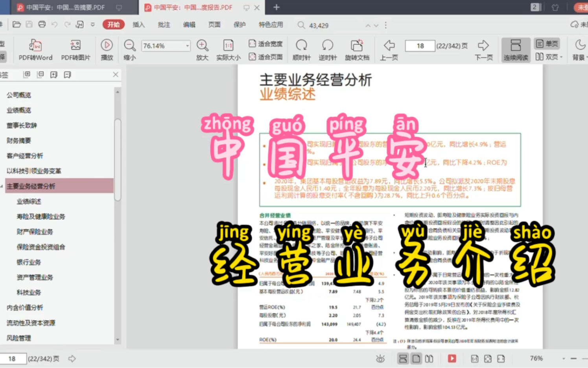Screen dimensions: 588x368
Task: Toggle 连续阅读 continuous reading mode
Action: 516,50
